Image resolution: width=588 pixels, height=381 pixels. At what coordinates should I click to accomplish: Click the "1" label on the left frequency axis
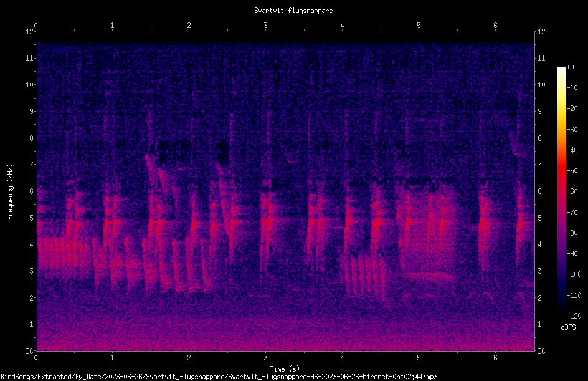click(32, 324)
